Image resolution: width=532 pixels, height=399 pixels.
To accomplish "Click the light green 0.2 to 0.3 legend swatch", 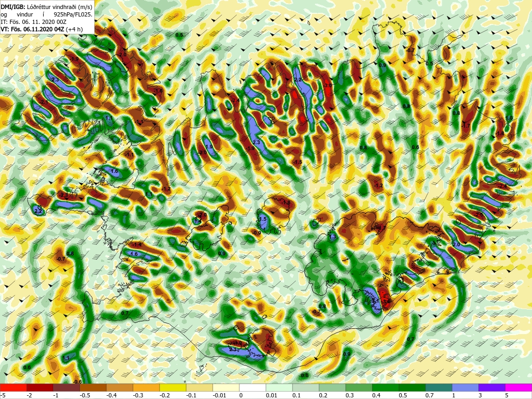I will 332,388.
